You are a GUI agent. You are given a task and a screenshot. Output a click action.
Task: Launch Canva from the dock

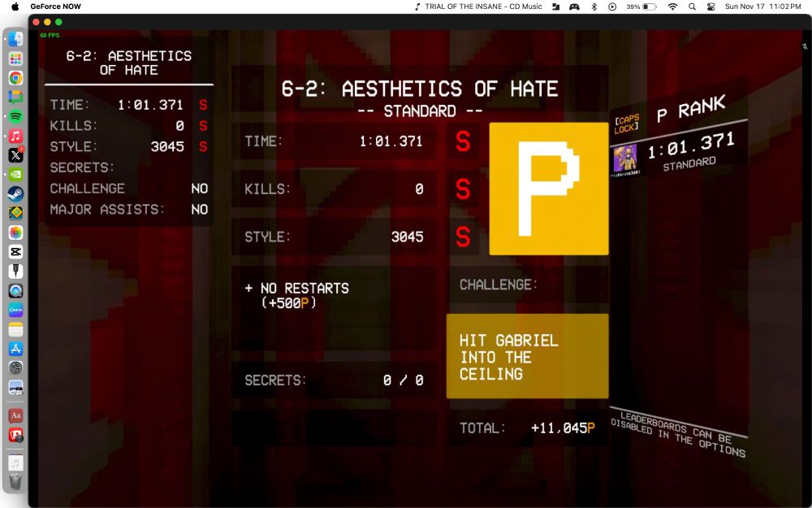pos(15,310)
